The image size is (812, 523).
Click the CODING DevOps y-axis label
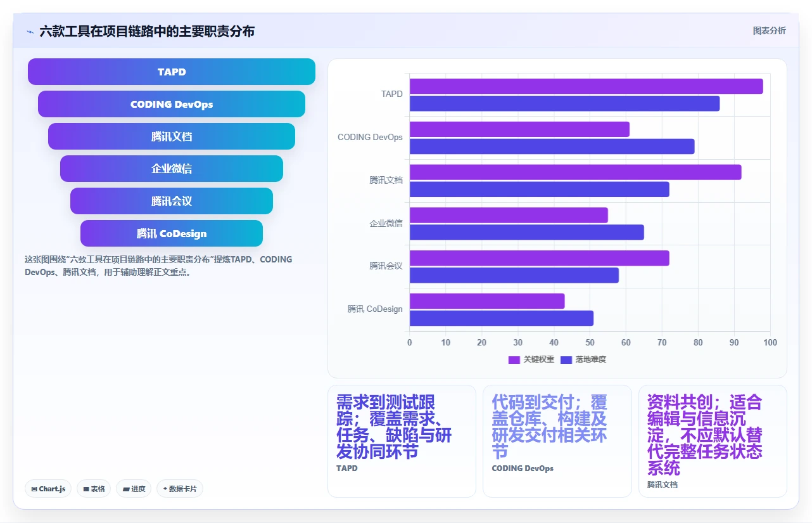tap(370, 137)
